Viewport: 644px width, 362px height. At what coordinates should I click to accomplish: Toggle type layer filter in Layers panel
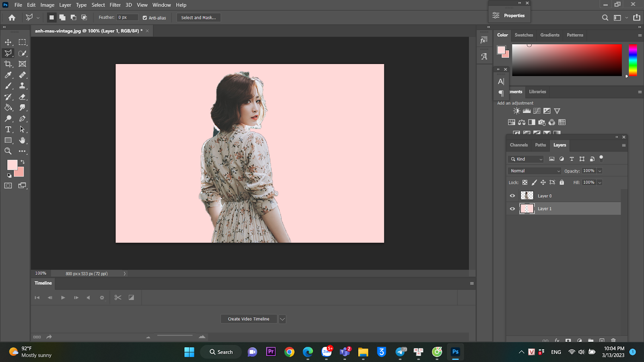click(572, 159)
